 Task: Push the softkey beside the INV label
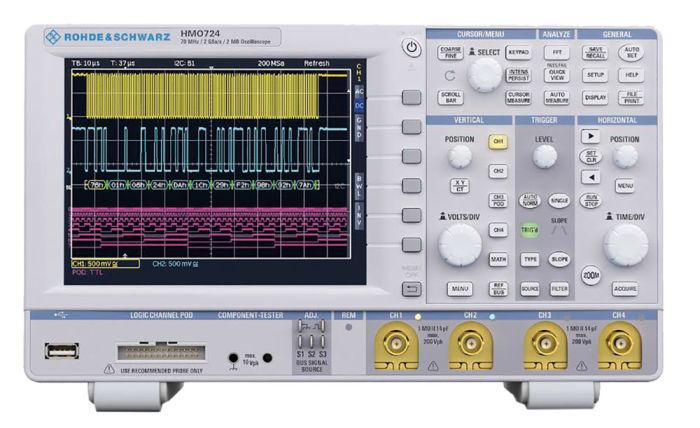[411, 215]
